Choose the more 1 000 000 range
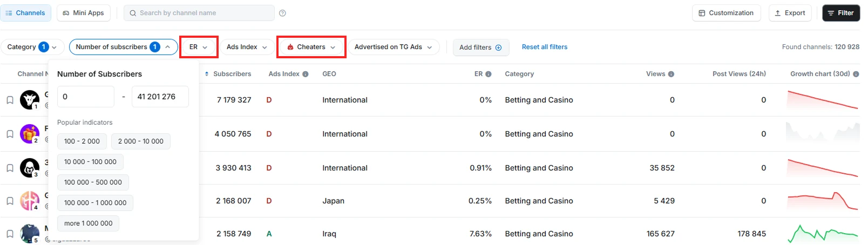Image resolution: width=868 pixels, height=245 pixels. (x=89, y=223)
